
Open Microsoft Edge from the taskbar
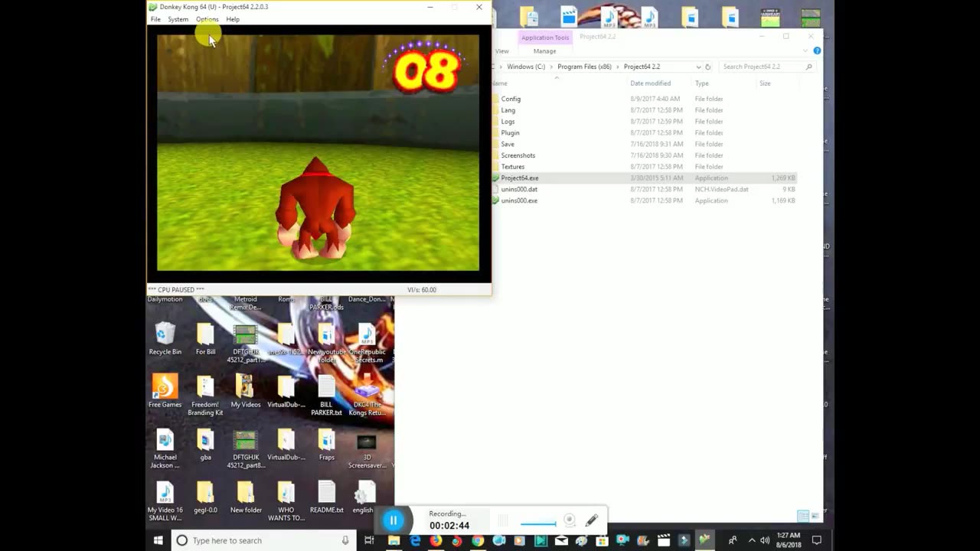point(415,540)
